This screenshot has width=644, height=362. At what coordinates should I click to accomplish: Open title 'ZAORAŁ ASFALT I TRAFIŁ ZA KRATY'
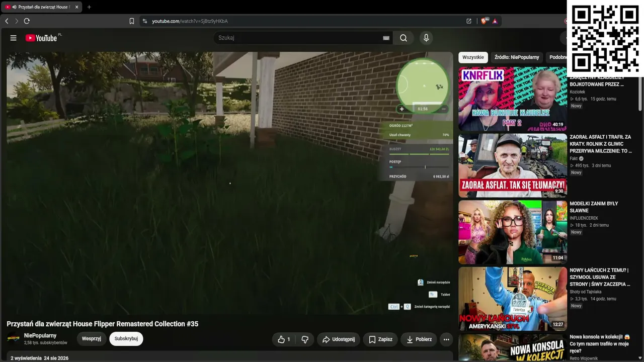600,144
